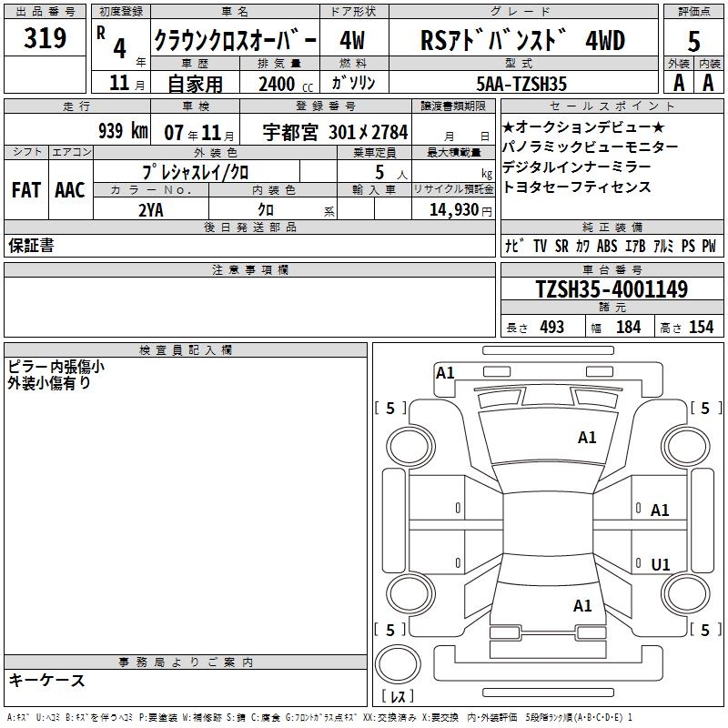Screen dimensions: 728x728
Task: Click the chassis number TZSH35-4001149
Action: click(x=612, y=288)
